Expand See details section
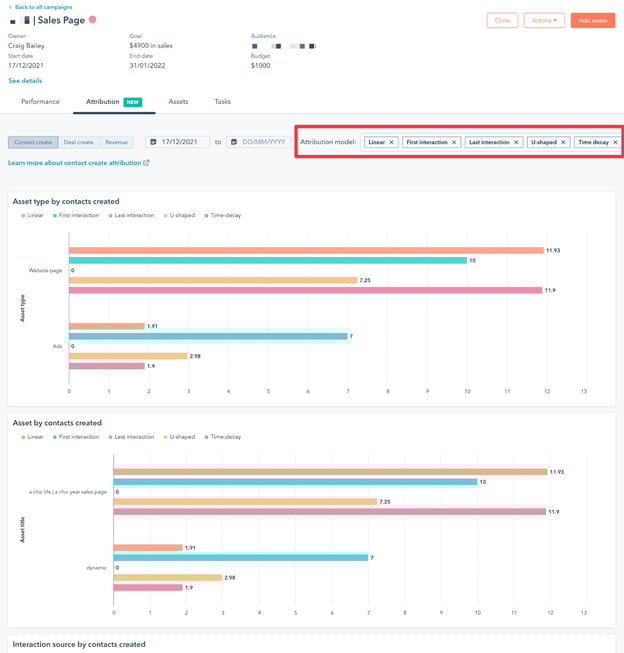The height and width of the screenshot is (653, 624). coord(25,81)
